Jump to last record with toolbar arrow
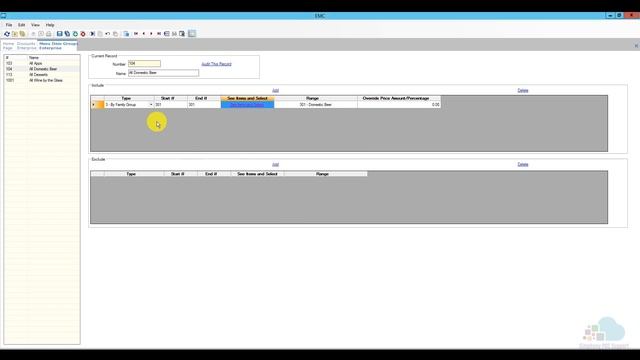The width and height of the screenshot is (640, 360). coord(159,34)
